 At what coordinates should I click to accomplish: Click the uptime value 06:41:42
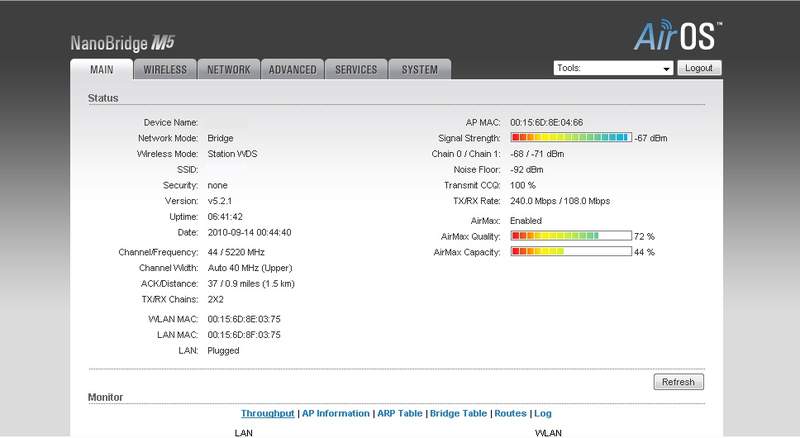coord(225,217)
